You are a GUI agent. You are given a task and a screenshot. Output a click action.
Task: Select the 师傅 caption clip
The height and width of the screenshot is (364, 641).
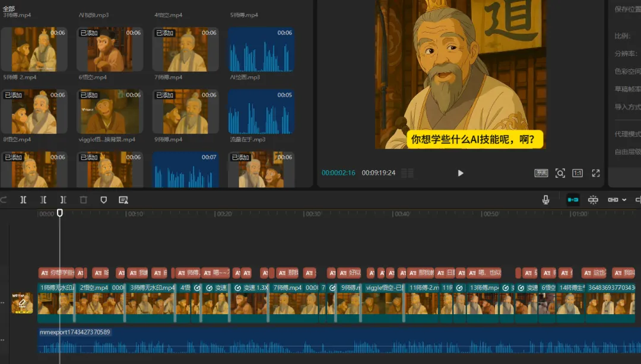[x=188, y=273]
